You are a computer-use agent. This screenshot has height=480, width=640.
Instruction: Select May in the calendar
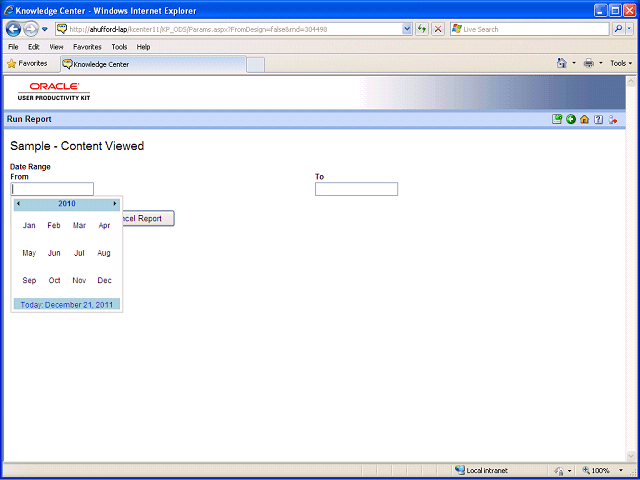click(29, 253)
